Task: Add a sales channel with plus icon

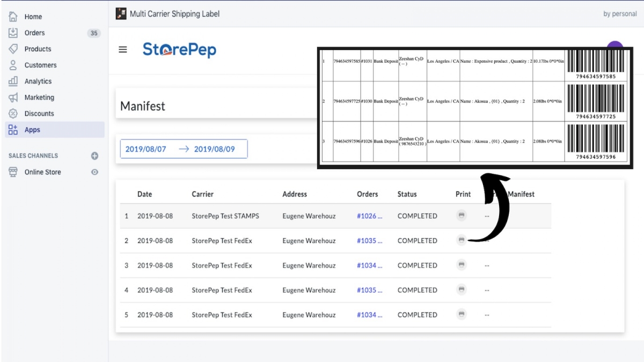Action: pos(94,156)
